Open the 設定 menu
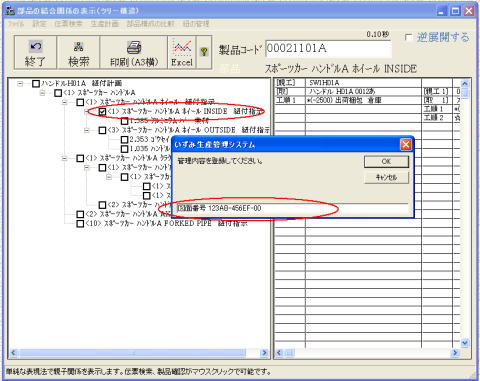Screen dimensions: 480x381 pyautogui.click(x=39, y=24)
